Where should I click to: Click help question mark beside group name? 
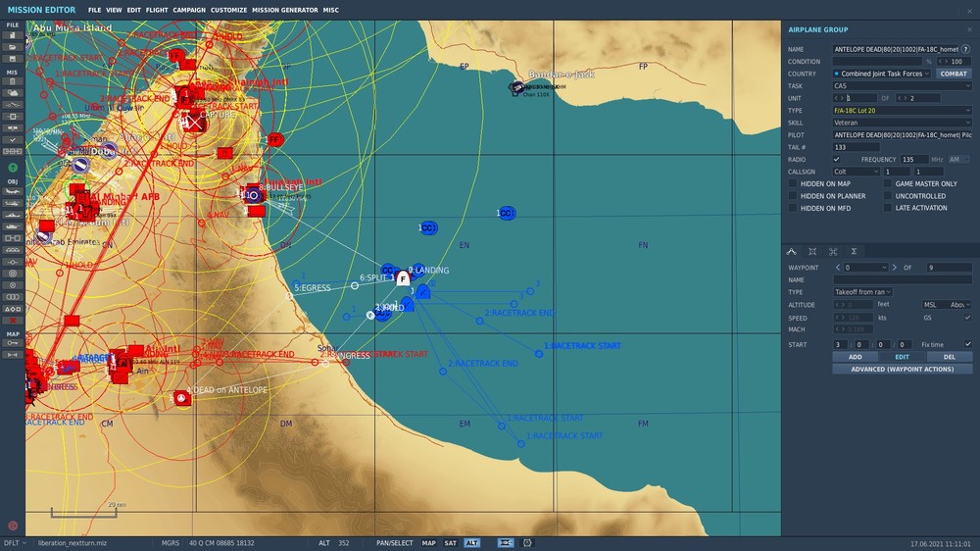coord(966,49)
